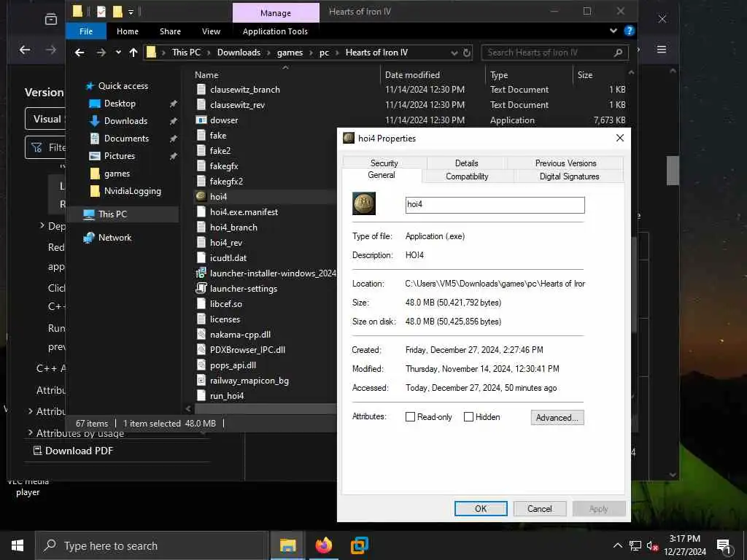Open the Explorer Help question mark
The image size is (747, 560).
(630, 31)
